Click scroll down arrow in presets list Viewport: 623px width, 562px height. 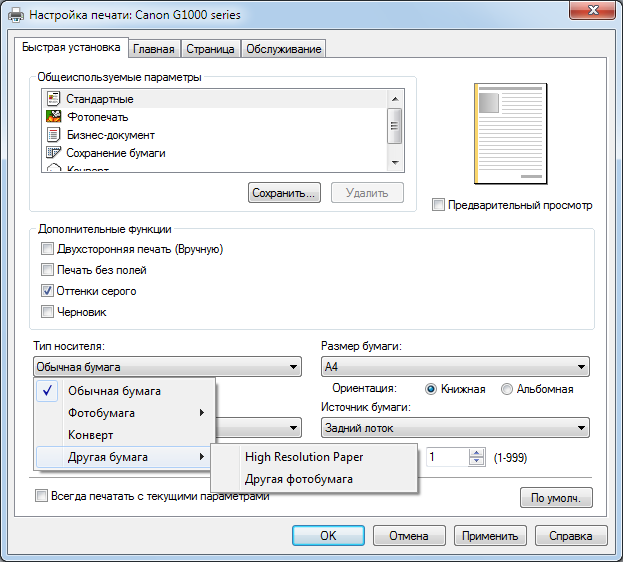click(x=395, y=162)
